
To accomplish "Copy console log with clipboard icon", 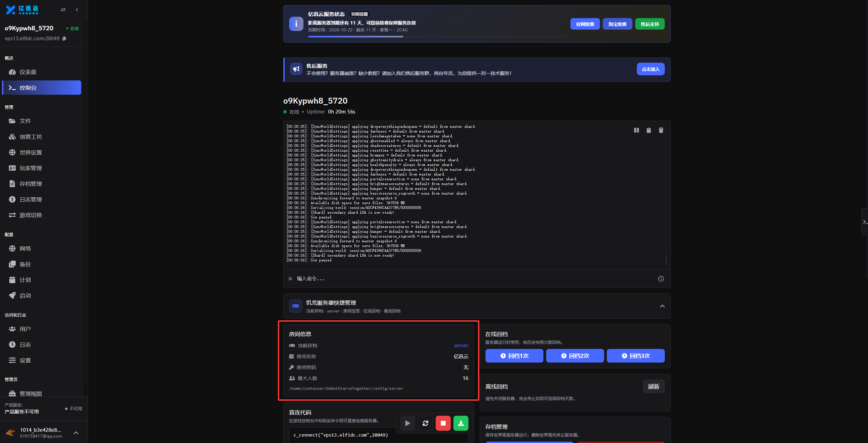I will point(648,130).
